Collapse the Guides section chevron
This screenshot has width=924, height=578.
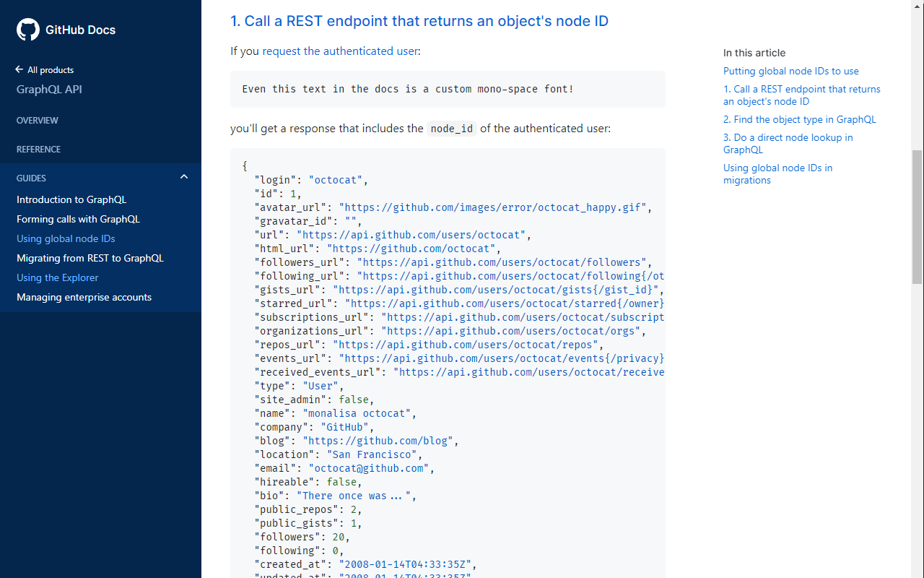pos(184,177)
